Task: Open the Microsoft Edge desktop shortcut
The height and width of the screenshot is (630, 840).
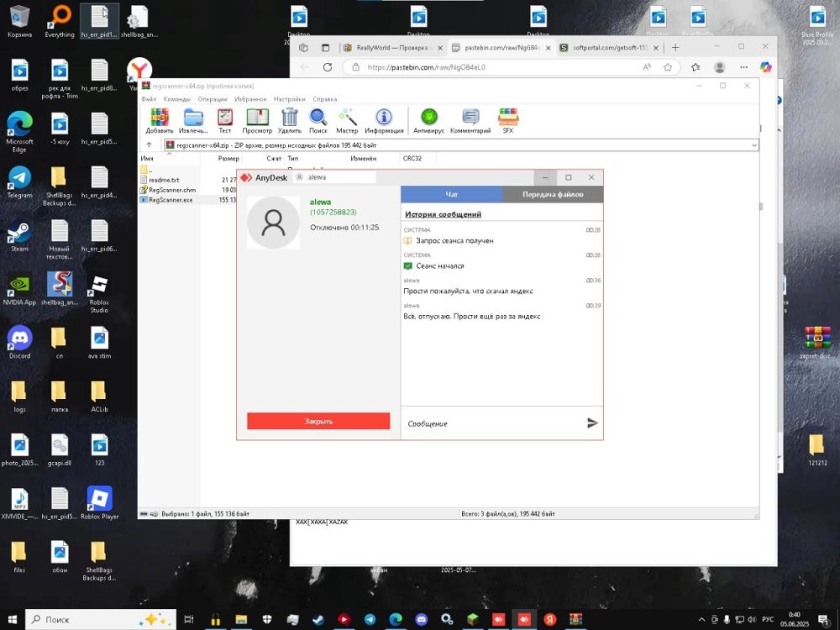Action: click(x=19, y=133)
